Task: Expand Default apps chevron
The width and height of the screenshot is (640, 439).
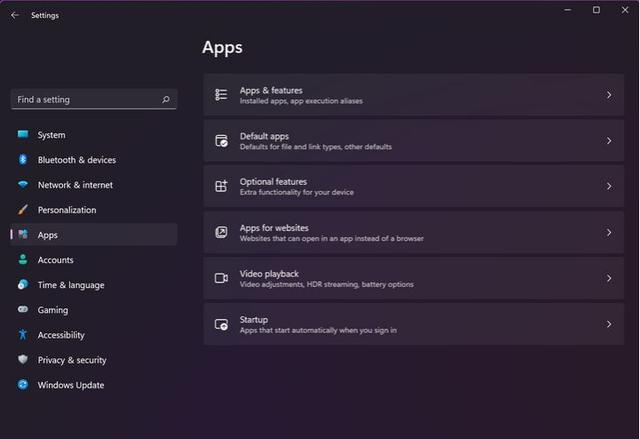Action: click(x=609, y=141)
